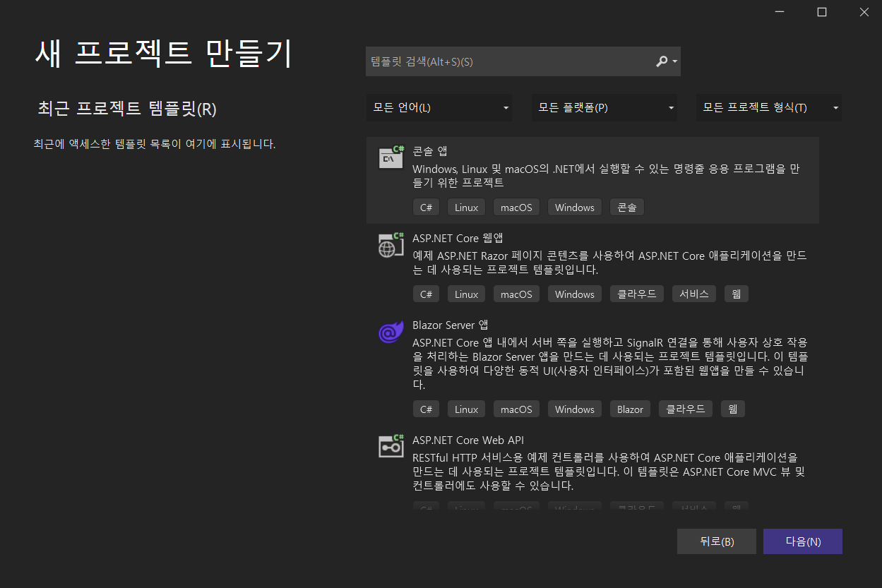The width and height of the screenshot is (882, 588).
Task: Click the 웹 tag under Blazor Server 앱
Action: click(733, 409)
